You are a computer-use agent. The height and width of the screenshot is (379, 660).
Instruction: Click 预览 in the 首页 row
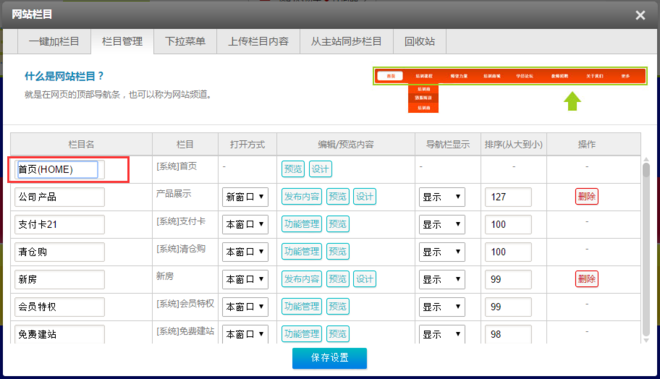(x=293, y=169)
